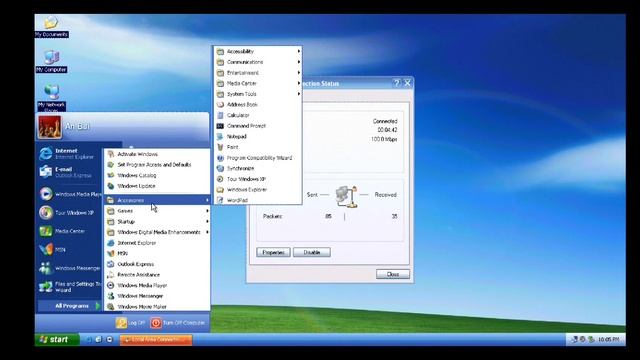Viewport: 640px width, 360px height.
Task: Click Properties in Connection Status dialog
Action: click(x=273, y=252)
